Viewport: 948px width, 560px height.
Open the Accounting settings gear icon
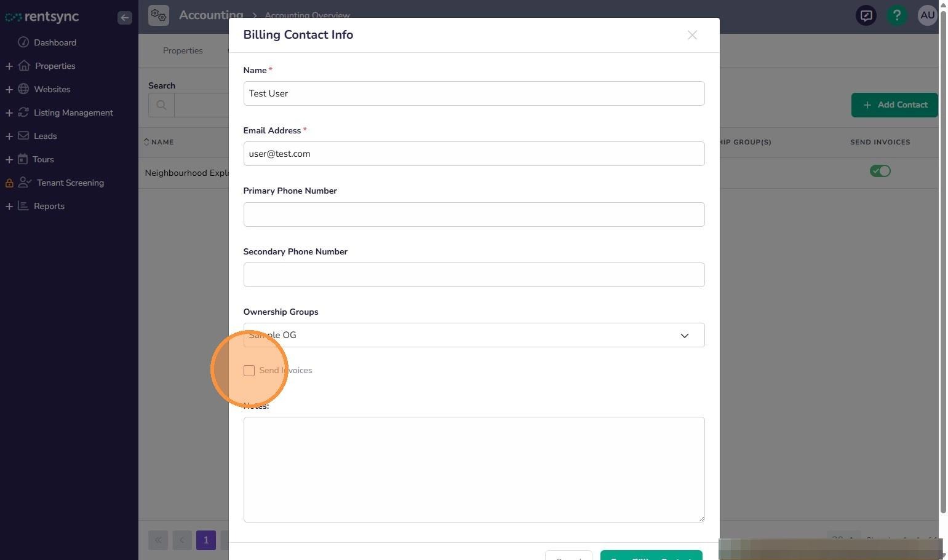(x=159, y=15)
